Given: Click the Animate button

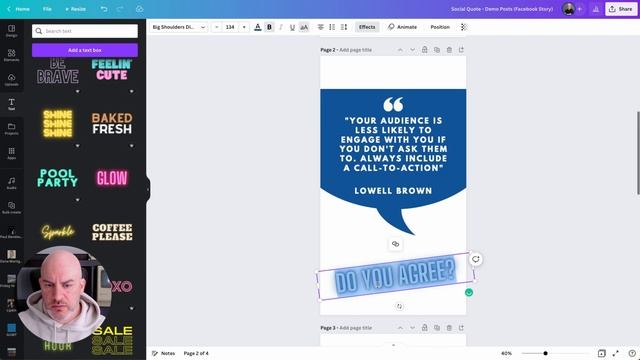Looking at the screenshot, I should point(402,27).
